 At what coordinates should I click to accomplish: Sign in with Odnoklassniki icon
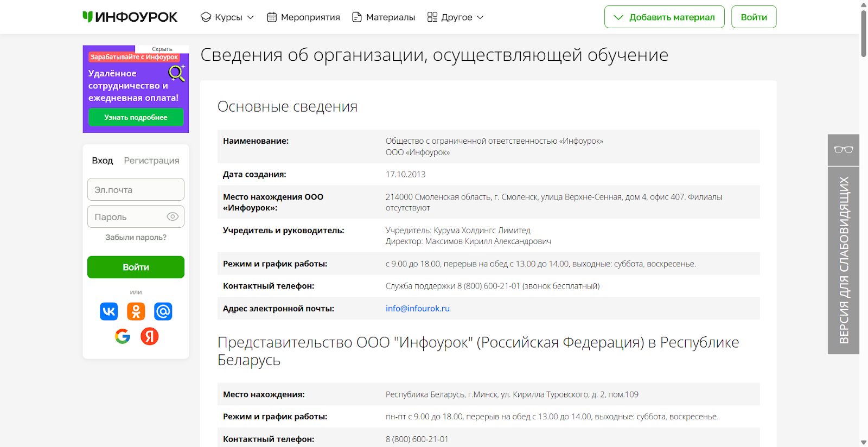click(136, 311)
